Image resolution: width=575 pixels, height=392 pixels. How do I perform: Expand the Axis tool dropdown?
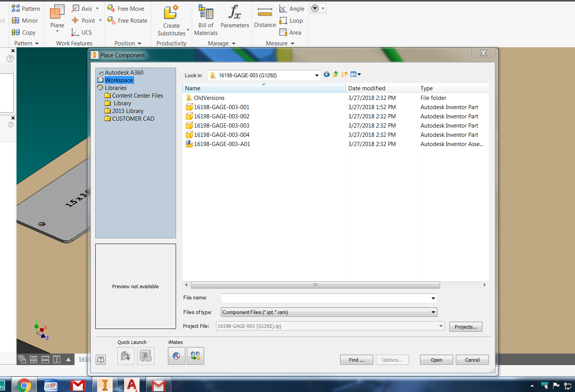[x=98, y=8]
